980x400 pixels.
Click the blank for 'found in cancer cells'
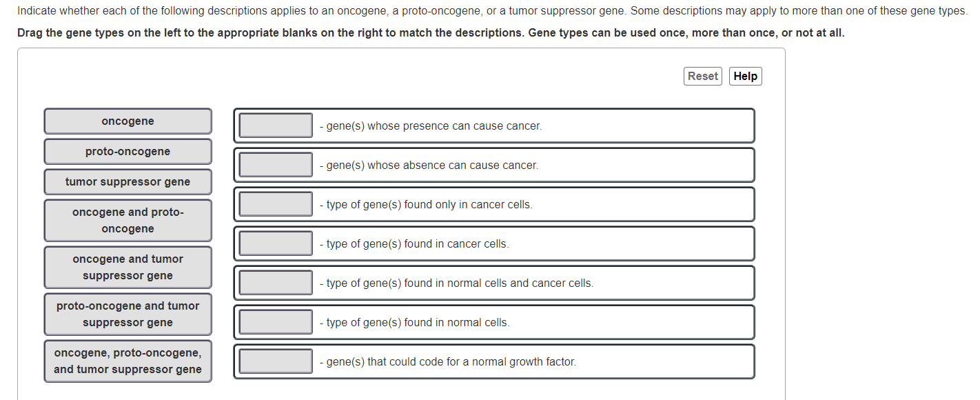(275, 243)
